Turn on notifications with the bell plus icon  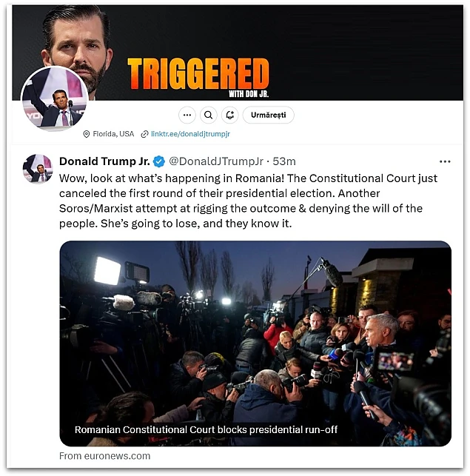click(230, 115)
